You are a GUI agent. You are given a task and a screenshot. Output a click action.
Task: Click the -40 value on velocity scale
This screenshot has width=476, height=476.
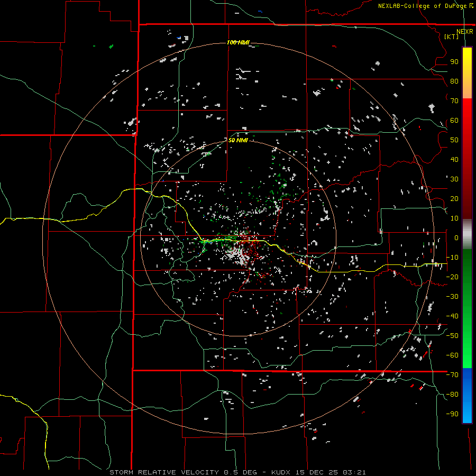coord(452,316)
